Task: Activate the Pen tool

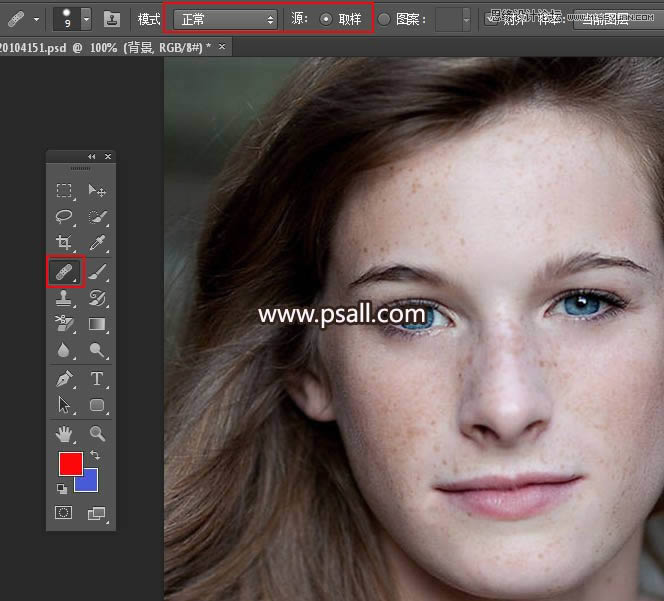Action: (x=64, y=379)
